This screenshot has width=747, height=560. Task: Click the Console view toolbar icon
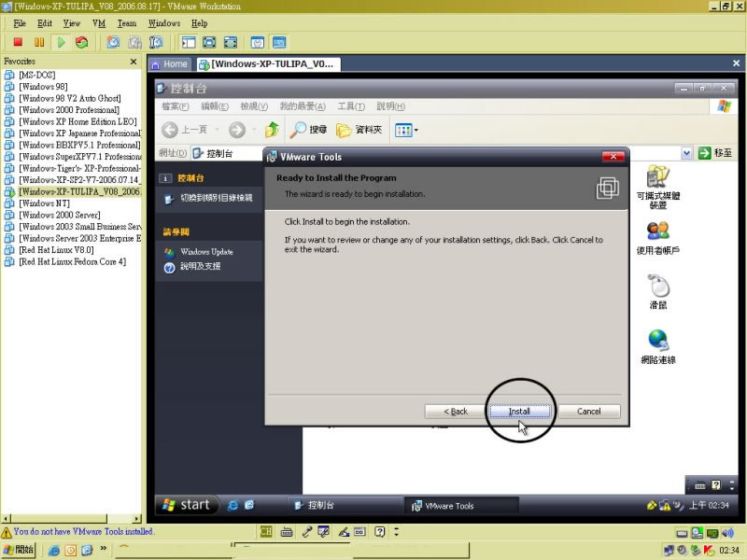[279, 42]
